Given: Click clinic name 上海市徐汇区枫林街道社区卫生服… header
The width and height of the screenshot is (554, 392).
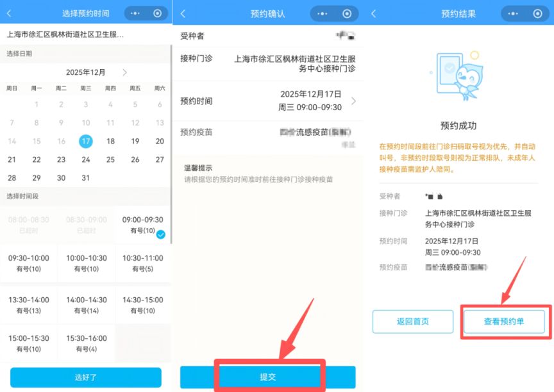Looking at the screenshot, I should click(65, 35).
